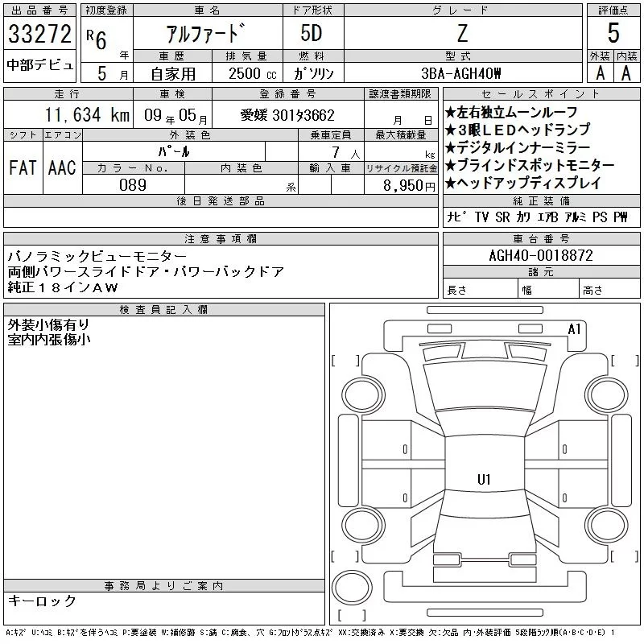644x644 pixels.
Task: Click the 純正装備 header
Action: tap(541, 200)
